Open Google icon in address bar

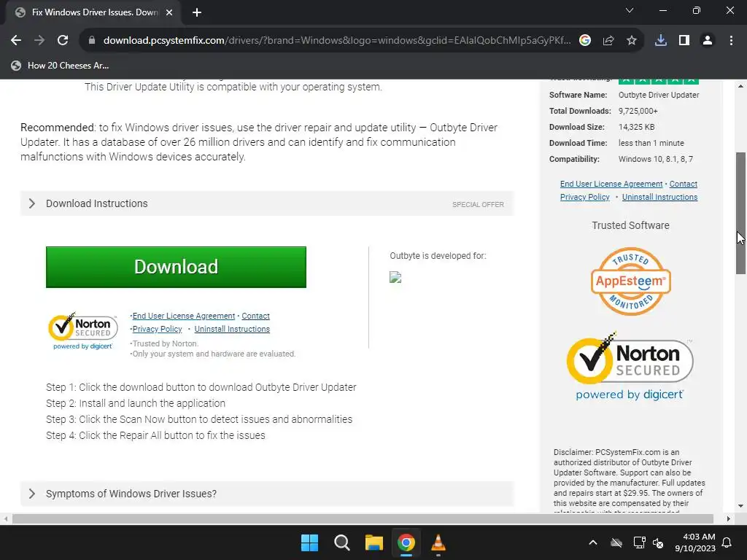(x=585, y=41)
